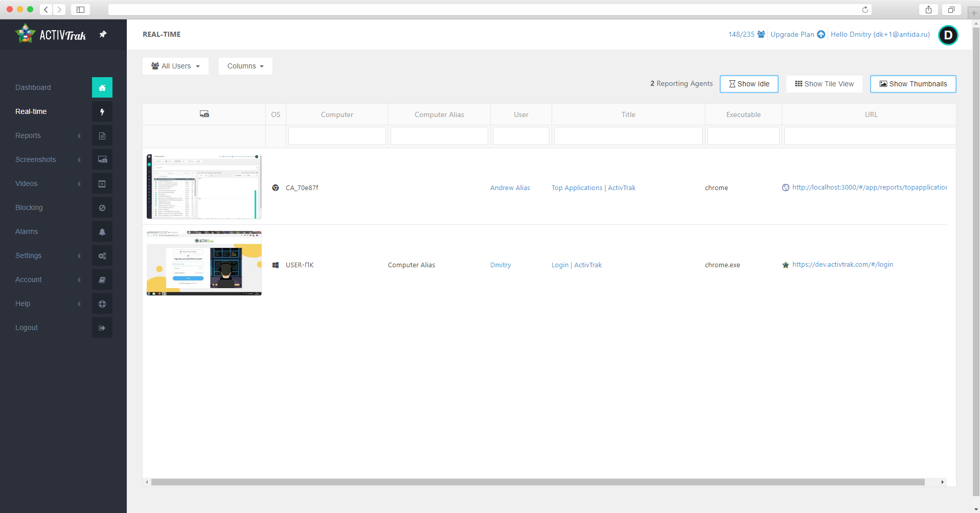Viewport: 980px width, 513px height.
Task: Expand the Account submenu chevron
Action: coord(79,279)
